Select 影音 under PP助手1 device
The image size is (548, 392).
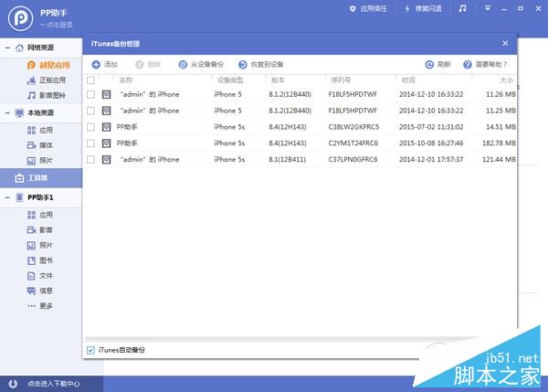point(40,229)
